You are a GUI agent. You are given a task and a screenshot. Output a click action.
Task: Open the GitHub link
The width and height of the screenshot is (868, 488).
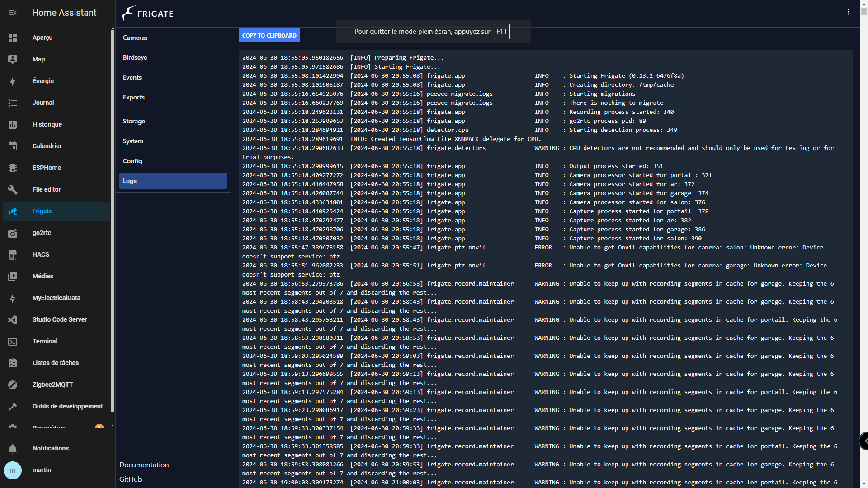[131, 479]
